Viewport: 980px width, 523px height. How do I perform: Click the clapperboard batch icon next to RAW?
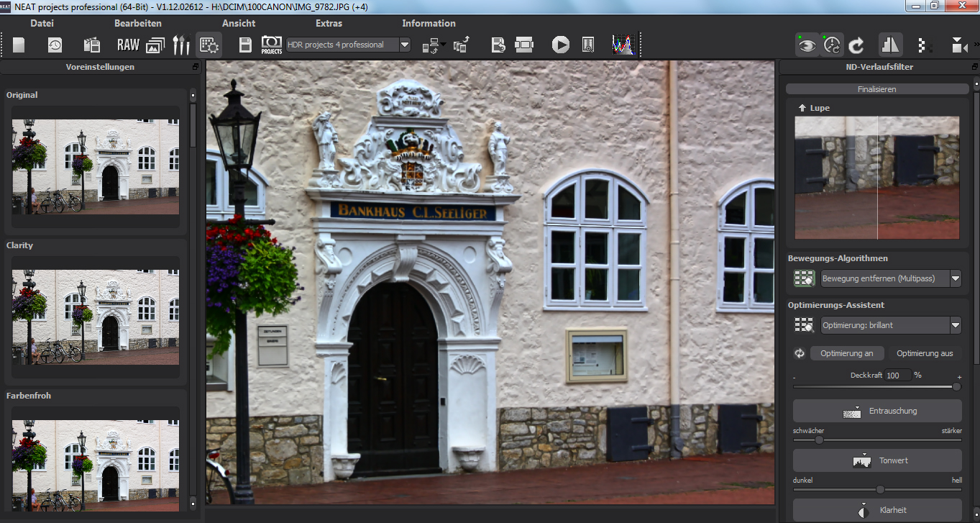click(91, 45)
